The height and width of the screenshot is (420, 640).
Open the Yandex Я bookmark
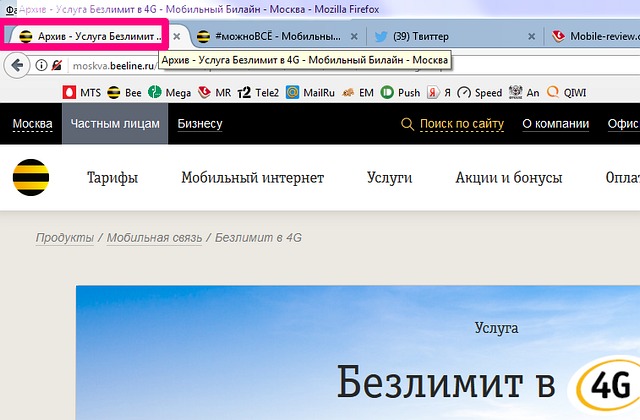tap(439, 93)
